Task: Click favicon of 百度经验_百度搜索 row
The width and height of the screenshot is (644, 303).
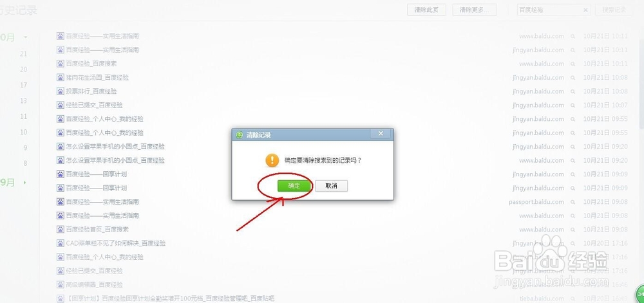Action: [x=61, y=64]
